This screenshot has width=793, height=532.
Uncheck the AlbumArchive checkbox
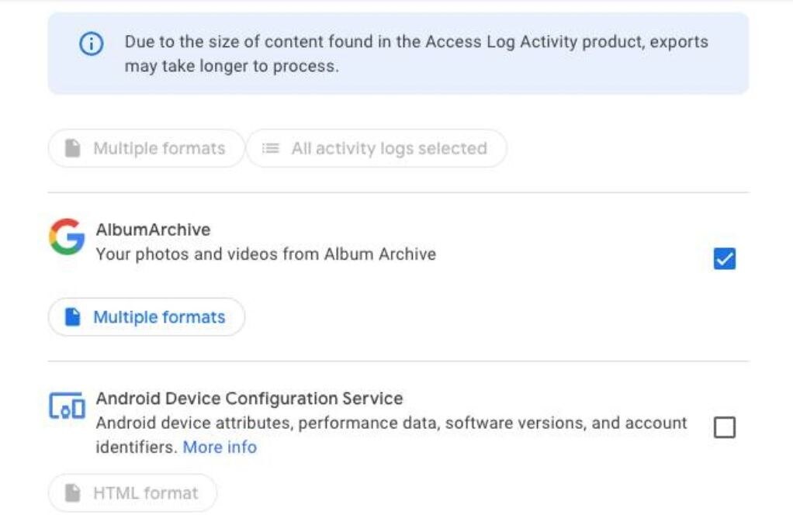click(x=724, y=259)
